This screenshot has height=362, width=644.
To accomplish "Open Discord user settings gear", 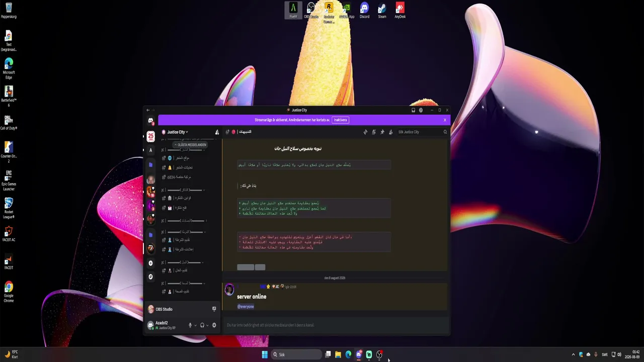I will tap(214, 325).
